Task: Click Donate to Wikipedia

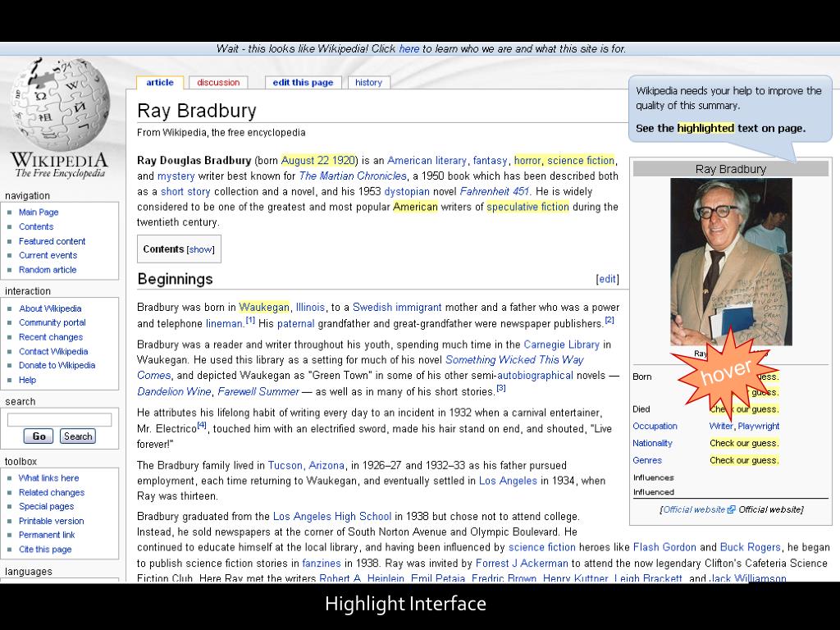Action: tap(57, 365)
